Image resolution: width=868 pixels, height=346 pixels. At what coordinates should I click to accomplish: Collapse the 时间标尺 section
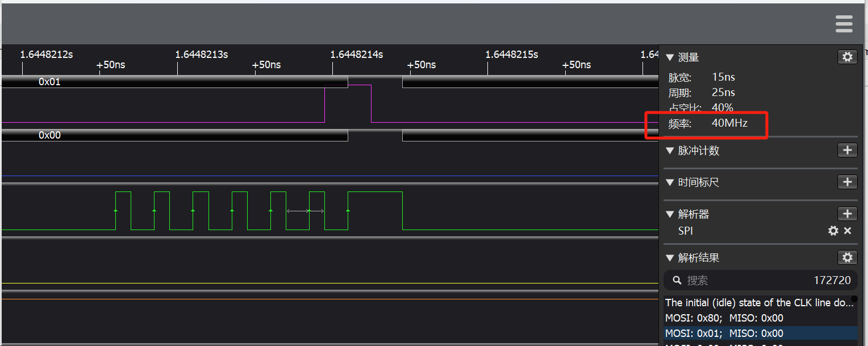point(670,183)
